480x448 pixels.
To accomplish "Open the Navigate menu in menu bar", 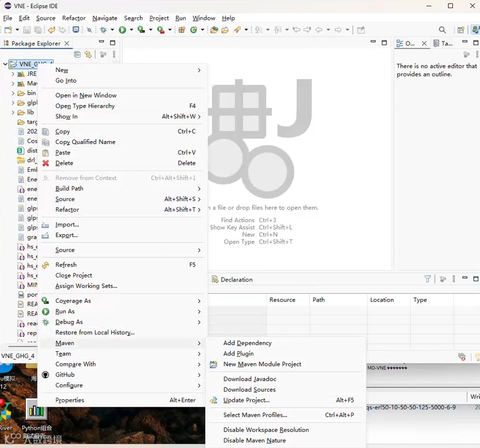I will click(105, 18).
